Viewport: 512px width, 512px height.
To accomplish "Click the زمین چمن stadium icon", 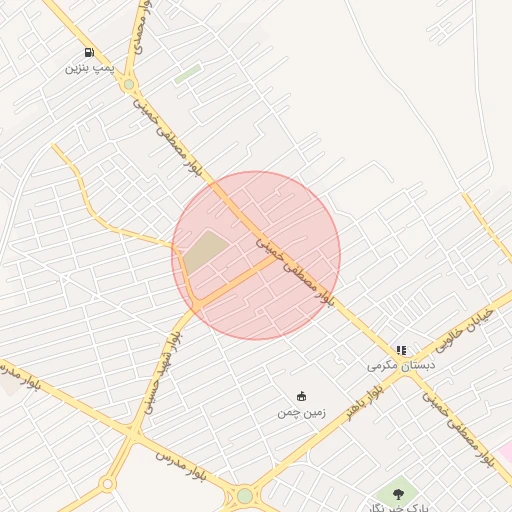I will pyautogui.click(x=301, y=396).
